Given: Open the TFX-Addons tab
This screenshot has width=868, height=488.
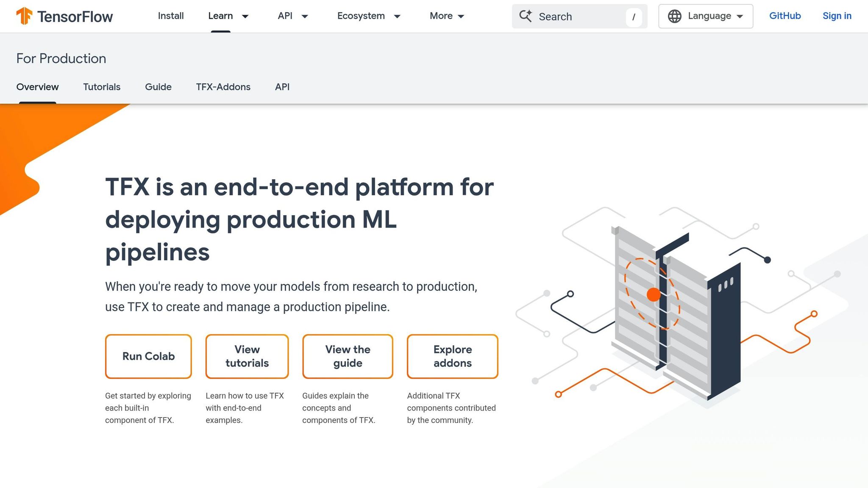Looking at the screenshot, I should (223, 87).
